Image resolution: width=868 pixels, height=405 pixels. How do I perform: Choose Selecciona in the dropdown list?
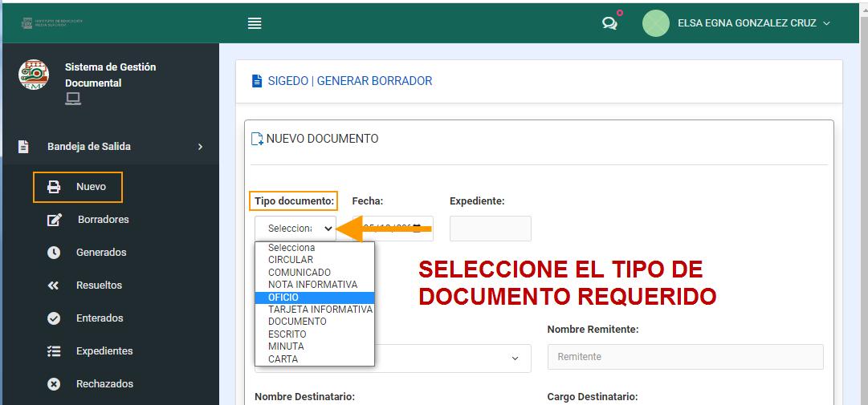(x=315, y=248)
